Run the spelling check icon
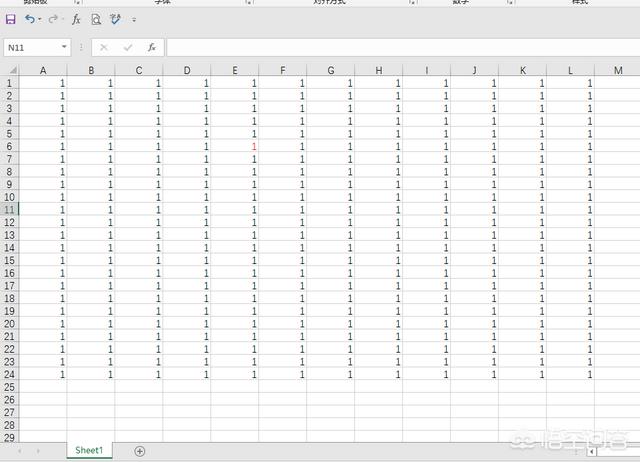Image resolution: width=640 pixels, height=462 pixels. [x=116, y=19]
